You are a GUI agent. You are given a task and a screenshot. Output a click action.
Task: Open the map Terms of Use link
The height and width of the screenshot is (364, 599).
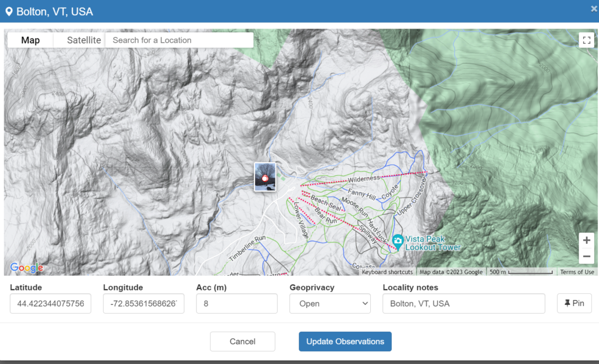point(577,272)
